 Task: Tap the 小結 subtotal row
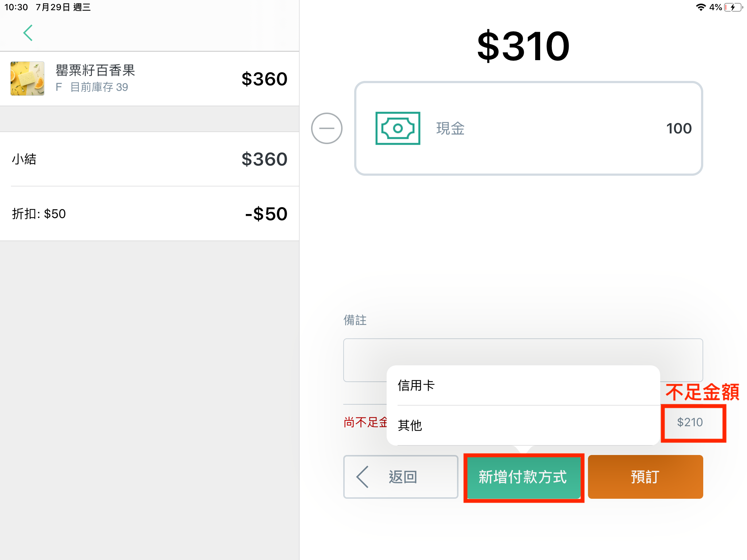[x=150, y=159]
